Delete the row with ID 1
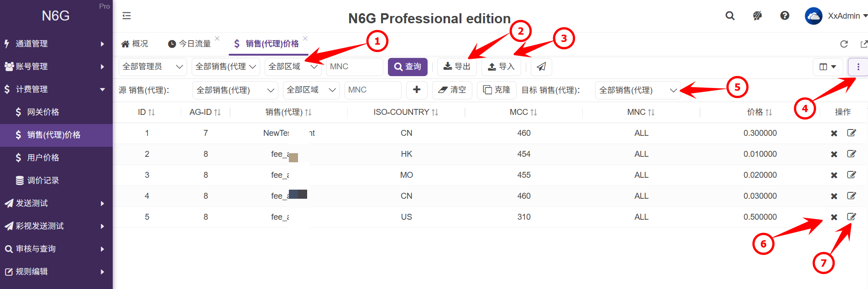 (834, 133)
